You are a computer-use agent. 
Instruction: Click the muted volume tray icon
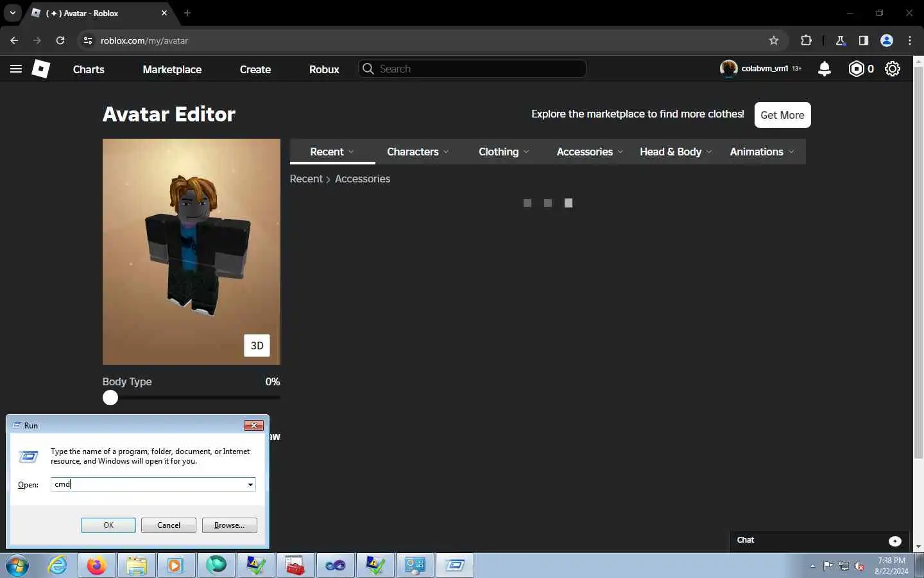(860, 566)
